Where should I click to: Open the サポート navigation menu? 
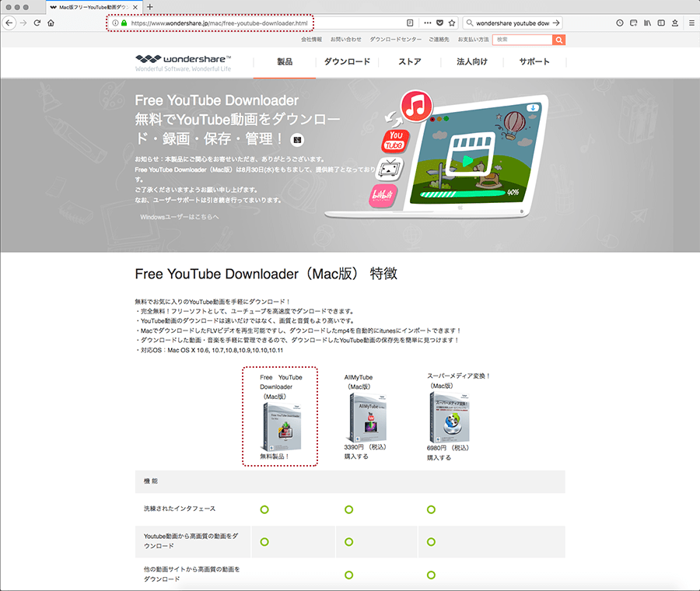(x=534, y=61)
